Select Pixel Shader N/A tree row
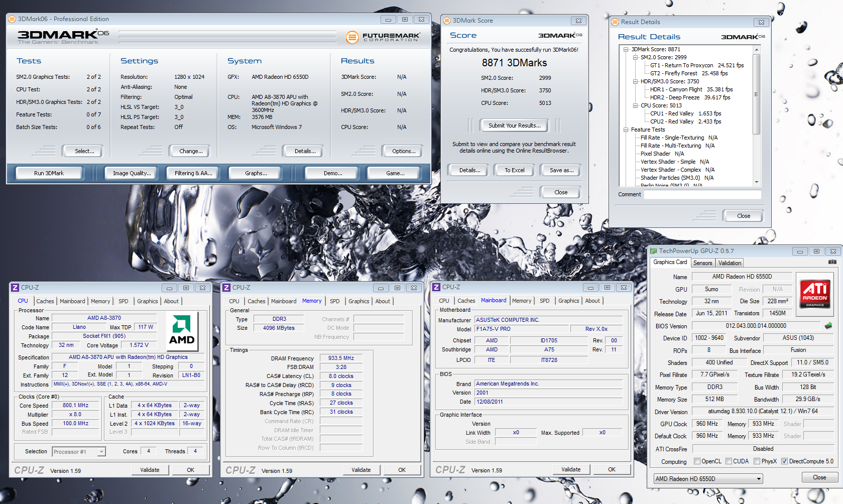This screenshot has width=843, height=504. point(662,154)
